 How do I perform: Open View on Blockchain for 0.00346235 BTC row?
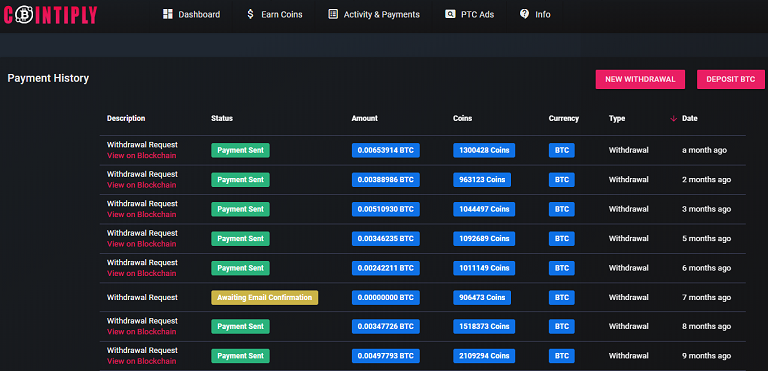click(x=142, y=244)
